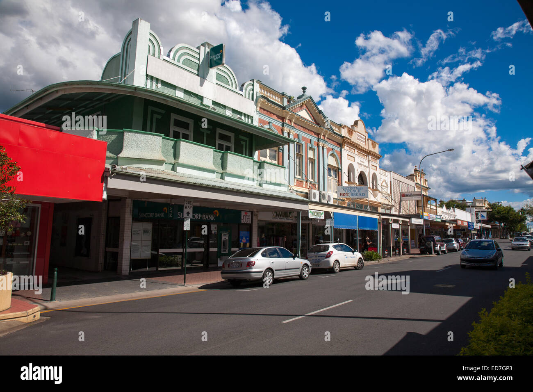533x392 pixels.
Task: Click the French HOT BREAD shop sign
Action: pyautogui.click(x=352, y=192)
